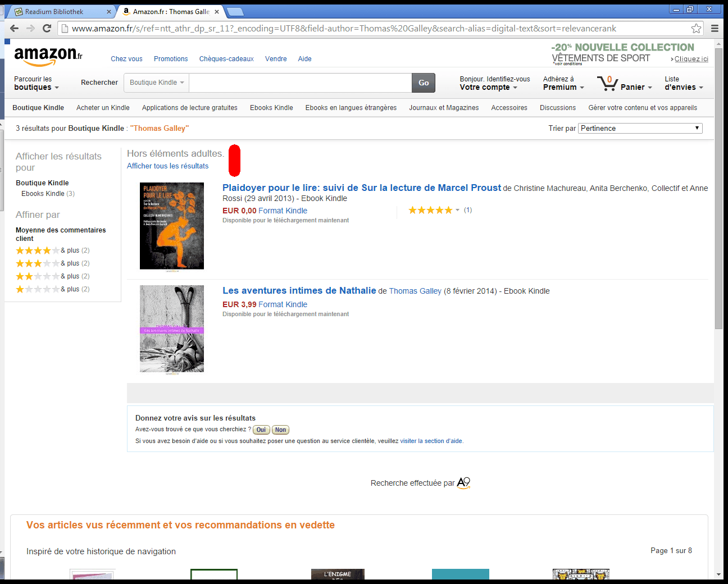
Task: Open Gérer votre contenu et vos appareils
Action: 643,108
